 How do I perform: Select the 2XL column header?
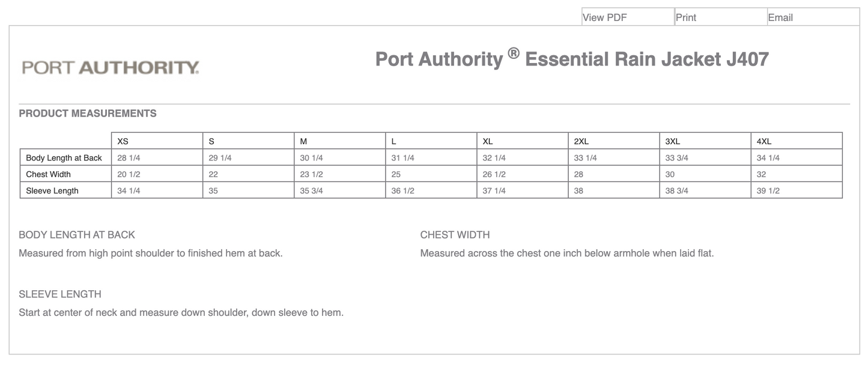pos(580,141)
